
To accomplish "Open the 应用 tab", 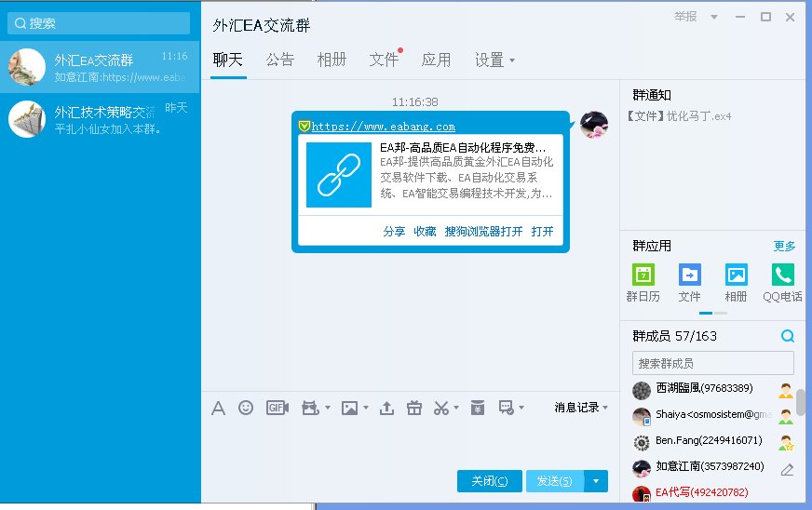I will (x=436, y=60).
